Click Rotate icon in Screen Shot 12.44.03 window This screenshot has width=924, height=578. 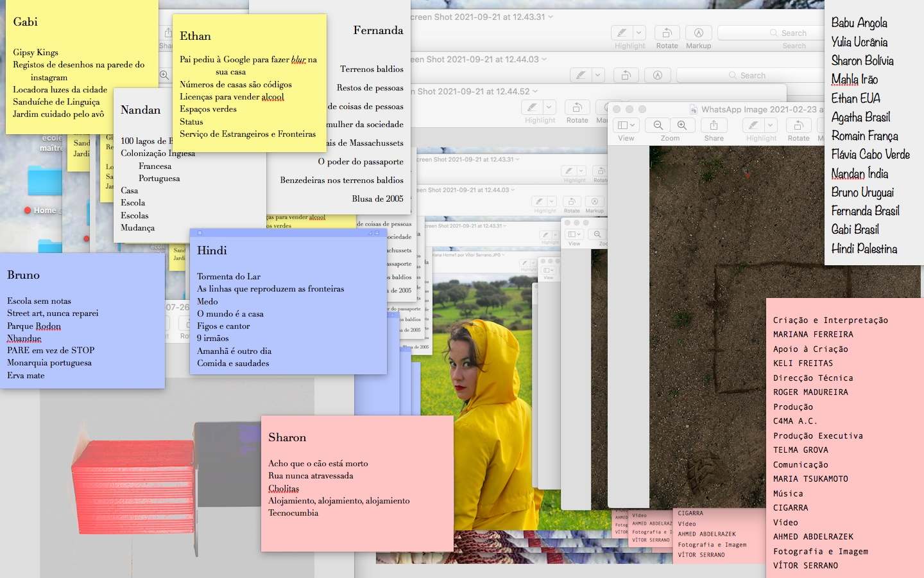click(626, 75)
